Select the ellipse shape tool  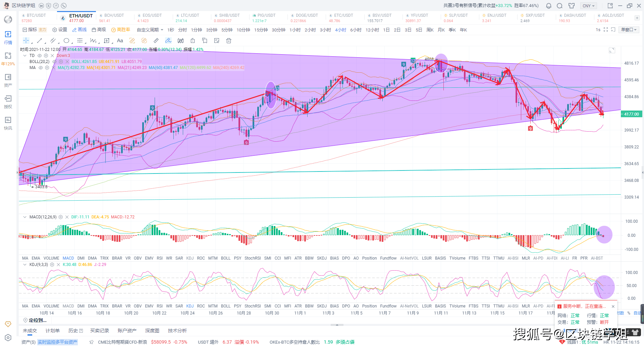[x=66, y=41]
